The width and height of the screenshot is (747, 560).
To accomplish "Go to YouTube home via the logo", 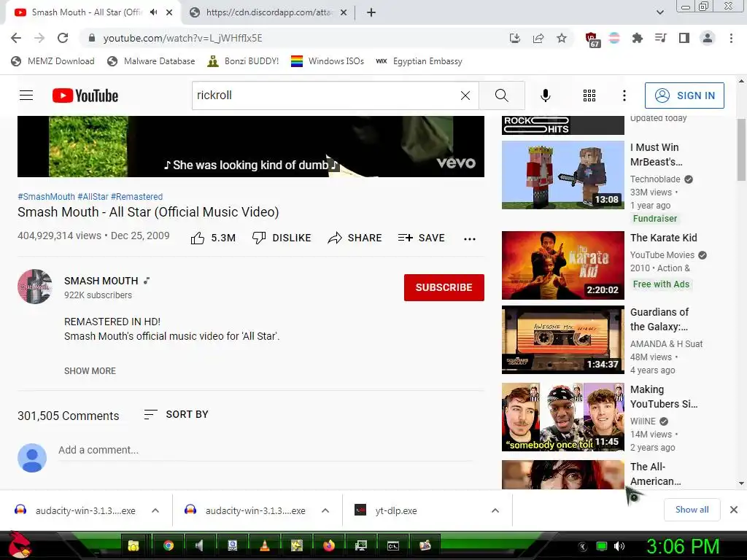I will point(85,96).
